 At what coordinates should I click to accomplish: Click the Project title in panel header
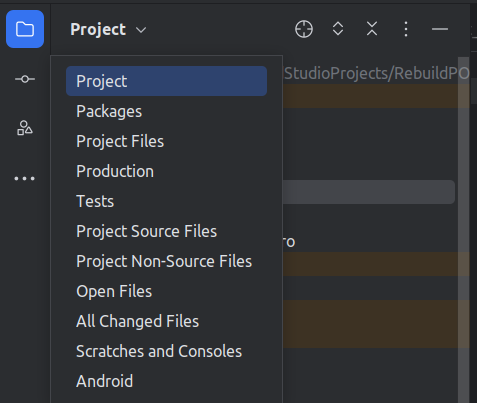tap(98, 29)
